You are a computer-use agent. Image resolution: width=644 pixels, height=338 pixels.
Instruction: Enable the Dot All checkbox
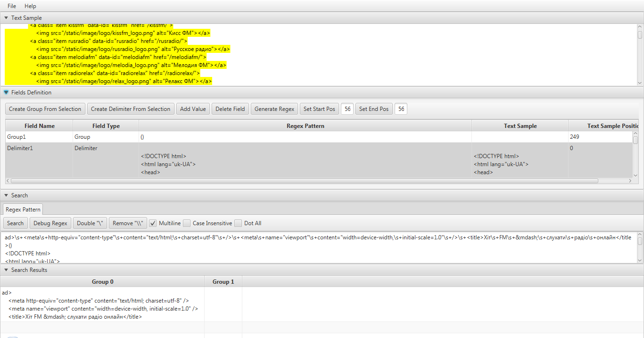pos(239,223)
